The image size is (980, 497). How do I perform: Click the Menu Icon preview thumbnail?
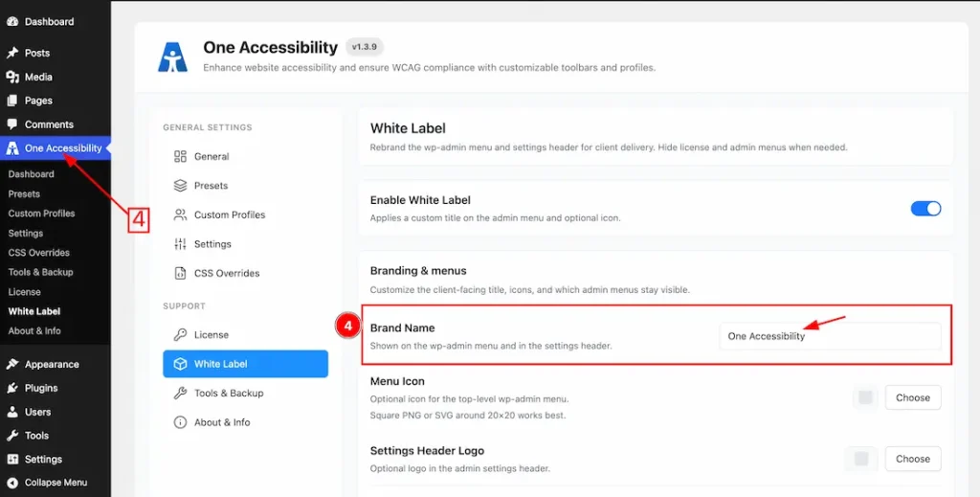click(865, 397)
